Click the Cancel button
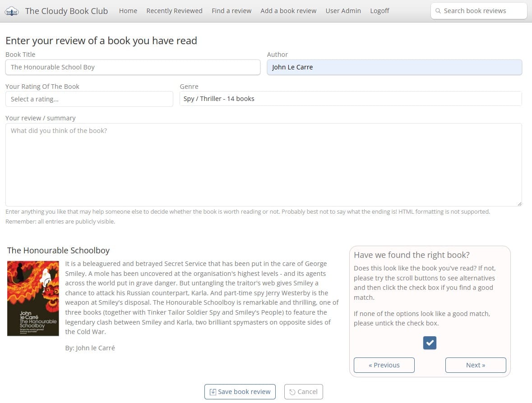 coord(303,392)
